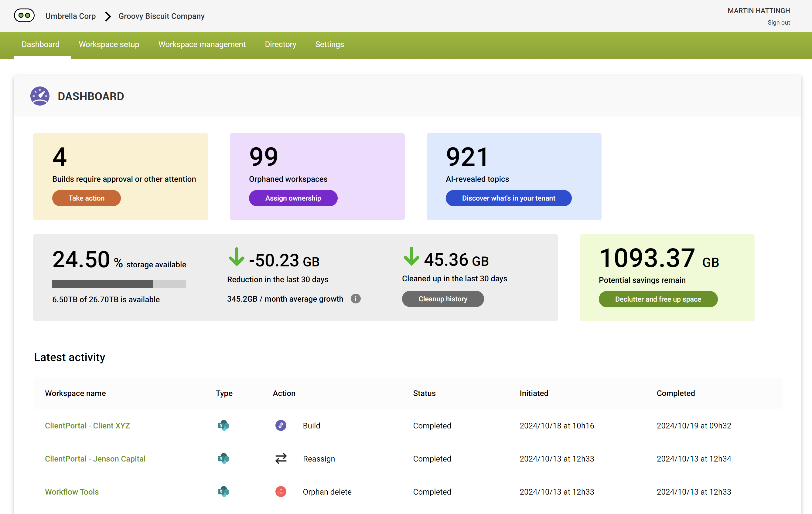Click the storage availability progress bar
The image size is (812, 514).
tap(119, 284)
